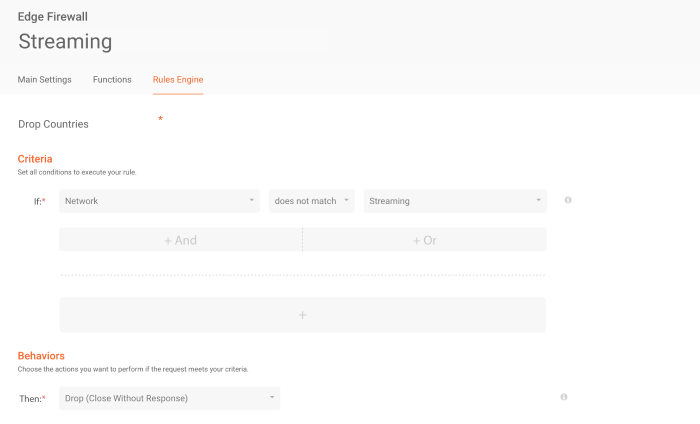700x424 pixels.
Task: Switch to the Main Settings tab
Action: coord(45,79)
